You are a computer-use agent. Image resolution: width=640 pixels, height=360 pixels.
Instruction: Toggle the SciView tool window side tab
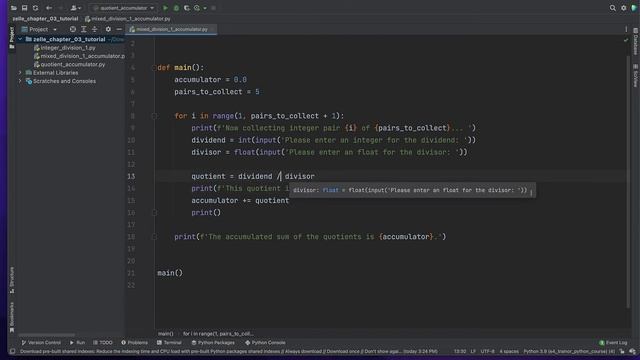pos(635,76)
